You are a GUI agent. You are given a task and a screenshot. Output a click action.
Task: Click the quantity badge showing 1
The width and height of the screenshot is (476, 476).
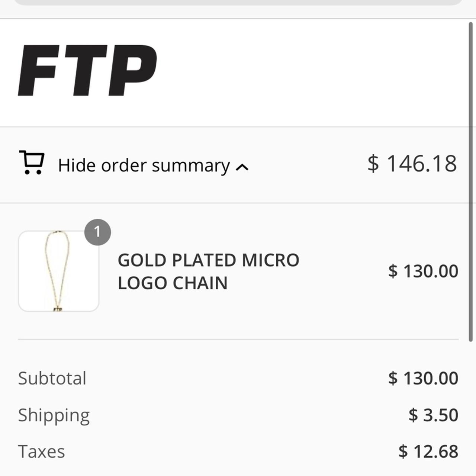pyautogui.click(x=97, y=232)
